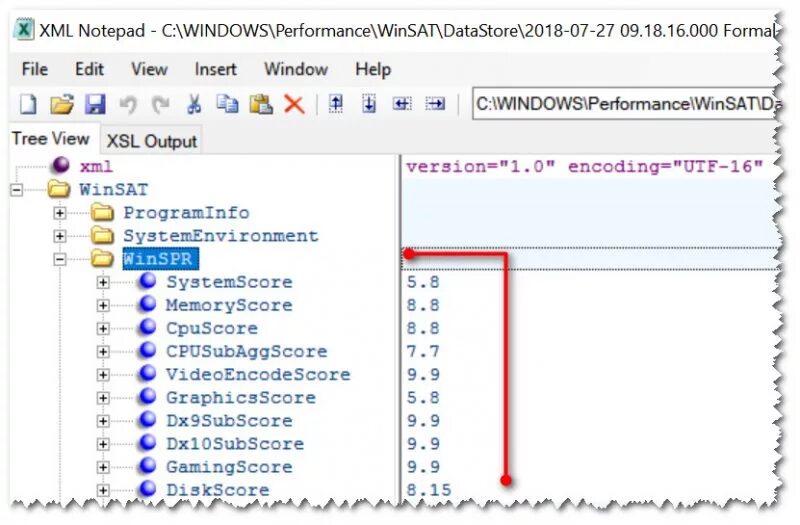Click the MemoryScore value 8.8
The height and width of the screenshot is (525, 800).
pyautogui.click(x=423, y=305)
